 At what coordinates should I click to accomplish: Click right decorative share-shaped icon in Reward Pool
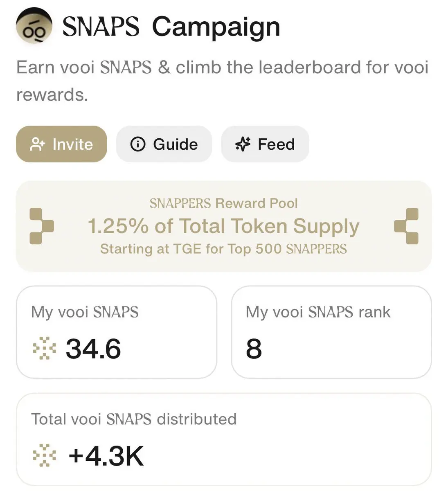(x=406, y=226)
